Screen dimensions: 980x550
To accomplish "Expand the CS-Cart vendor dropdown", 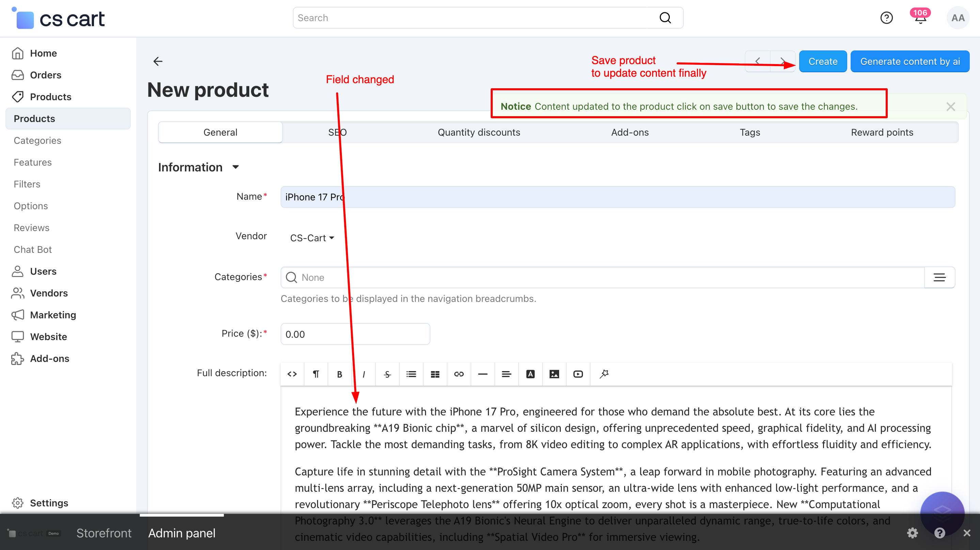I will [312, 238].
